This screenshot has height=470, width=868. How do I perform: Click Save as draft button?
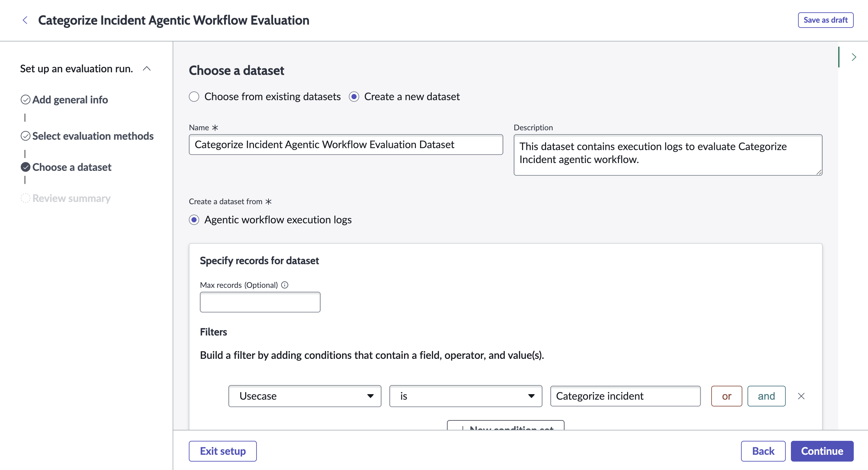coord(825,20)
